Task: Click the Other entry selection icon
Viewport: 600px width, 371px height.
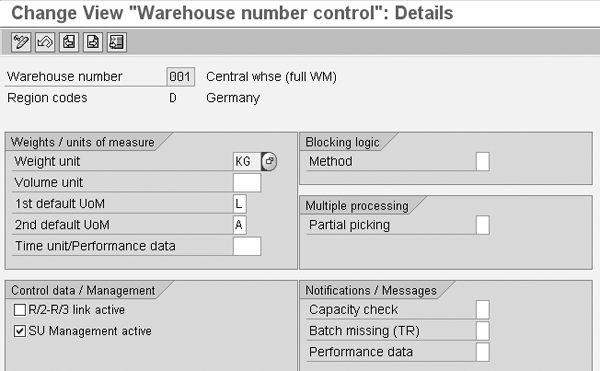Action: (x=117, y=42)
